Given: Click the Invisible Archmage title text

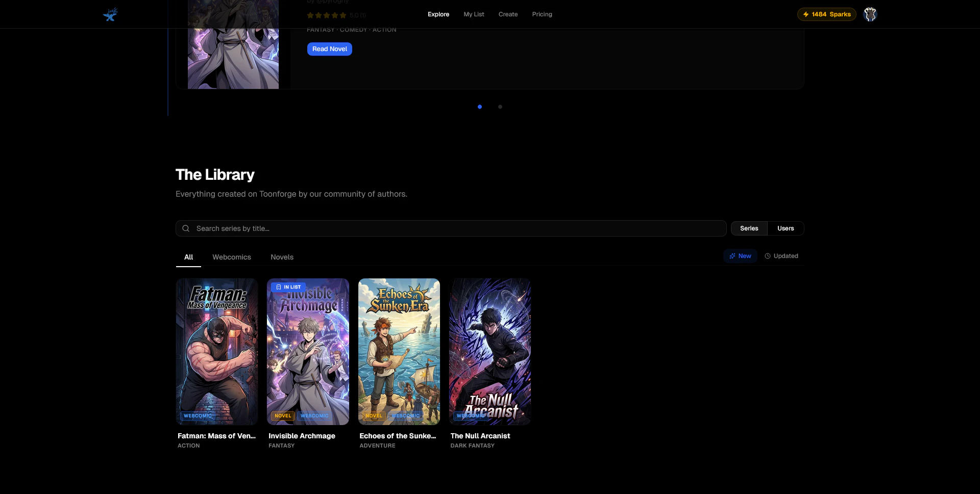Looking at the screenshot, I should [x=302, y=436].
